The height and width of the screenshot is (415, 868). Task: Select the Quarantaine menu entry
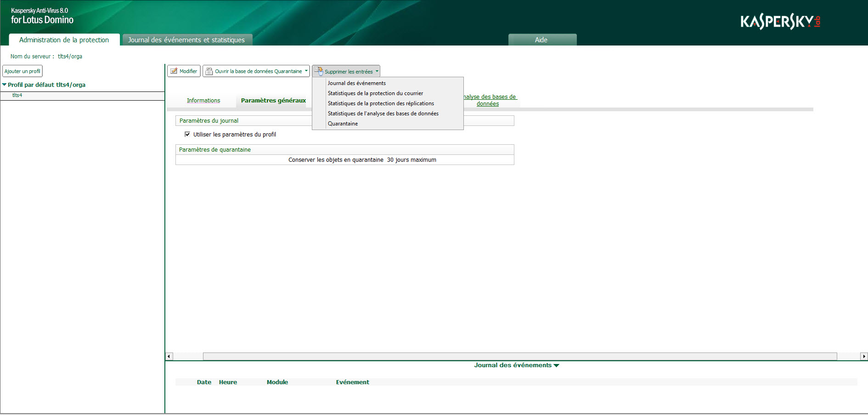click(x=343, y=124)
